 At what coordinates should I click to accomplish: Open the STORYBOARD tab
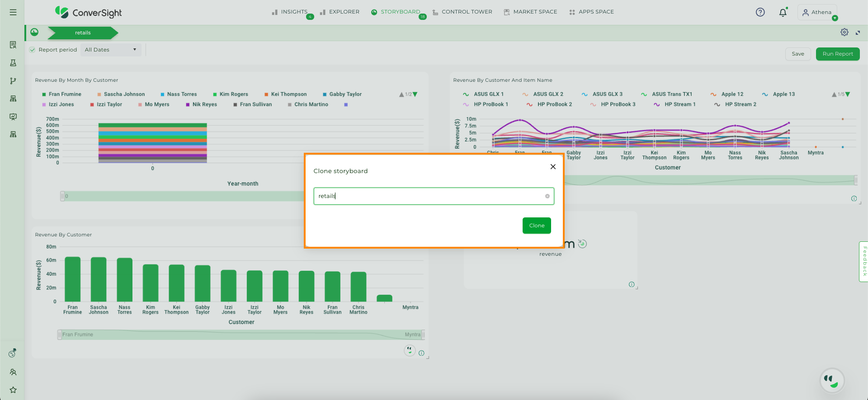[x=396, y=12]
